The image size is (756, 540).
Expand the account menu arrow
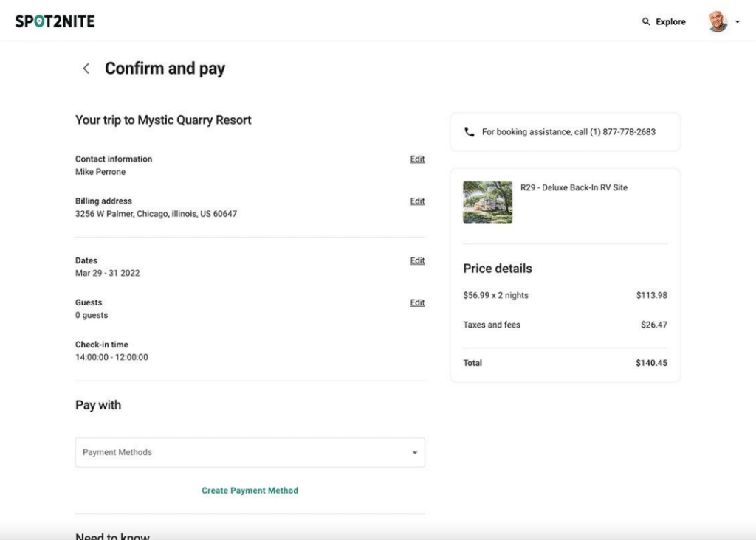(738, 21)
